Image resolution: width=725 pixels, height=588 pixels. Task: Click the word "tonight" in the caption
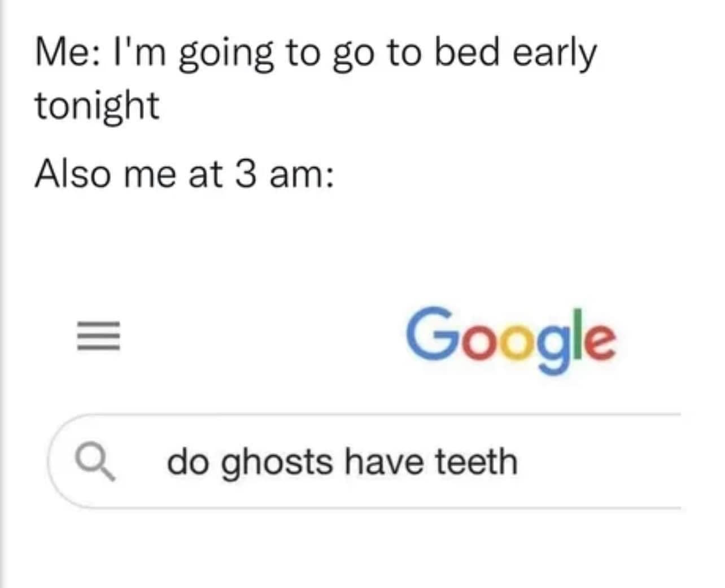point(97,106)
